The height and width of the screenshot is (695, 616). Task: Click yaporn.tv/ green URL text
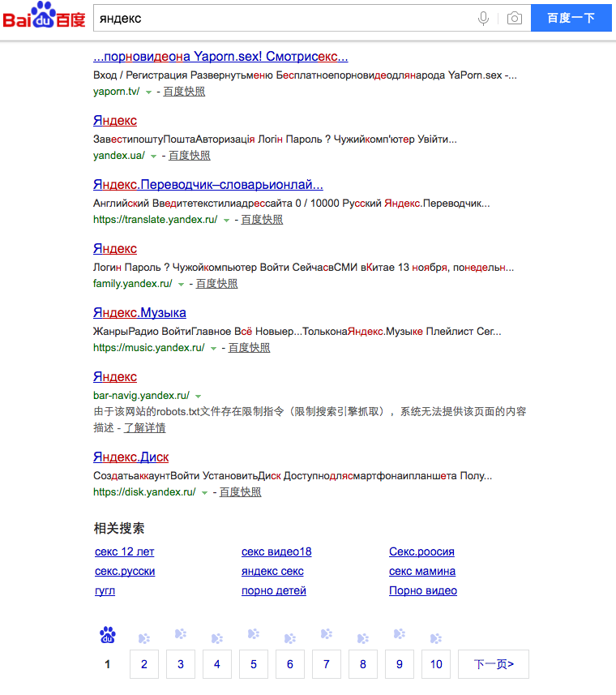point(116,92)
